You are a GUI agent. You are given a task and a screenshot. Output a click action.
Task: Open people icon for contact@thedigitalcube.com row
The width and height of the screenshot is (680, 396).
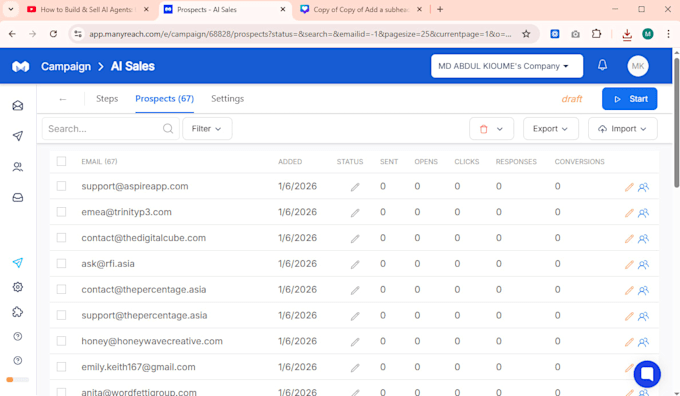(643, 239)
